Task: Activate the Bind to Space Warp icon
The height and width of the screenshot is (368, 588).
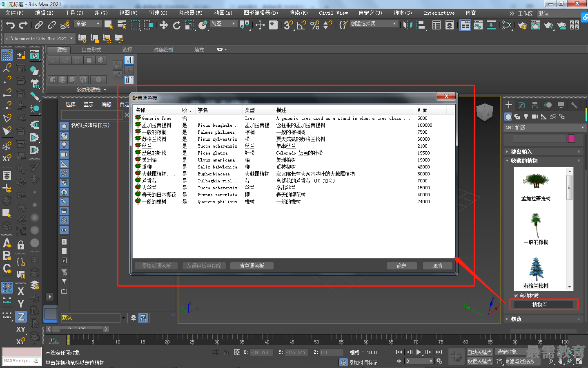Action: point(65,25)
